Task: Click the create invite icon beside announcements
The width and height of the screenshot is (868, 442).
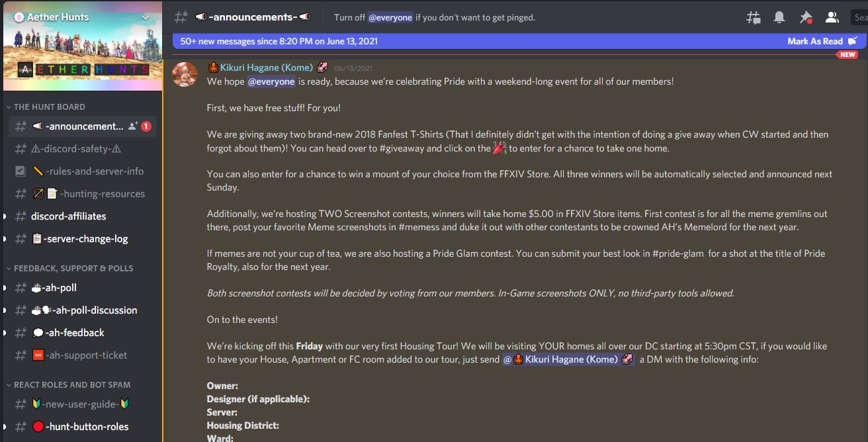Action: click(x=133, y=126)
